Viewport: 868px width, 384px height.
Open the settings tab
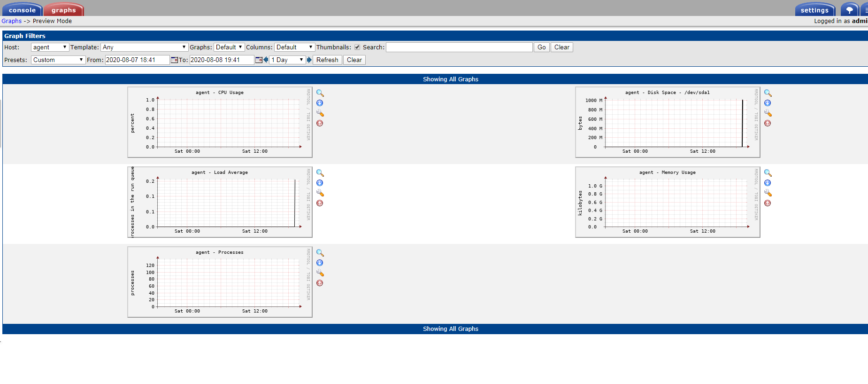pos(814,10)
